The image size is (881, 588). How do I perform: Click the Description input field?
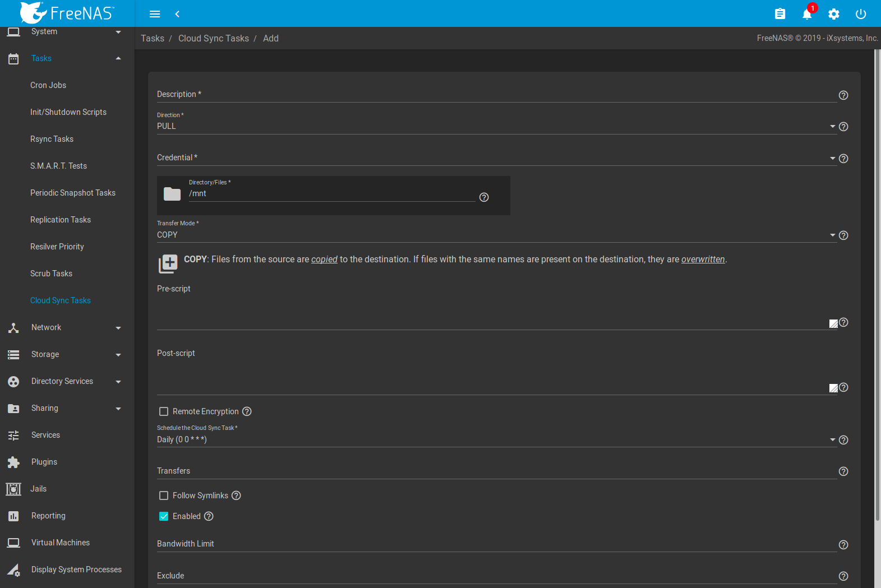click(496, 94)
